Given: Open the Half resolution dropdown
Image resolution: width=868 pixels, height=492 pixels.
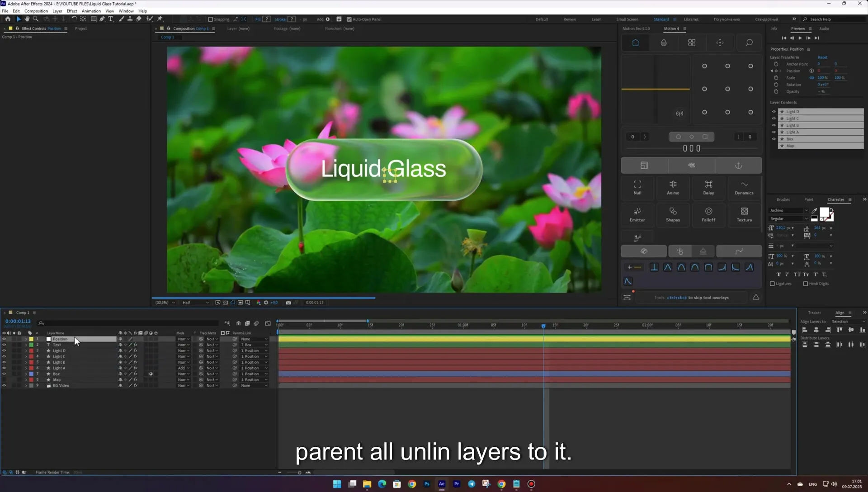Looking at the screenshot, I should [x=195, y=303].
